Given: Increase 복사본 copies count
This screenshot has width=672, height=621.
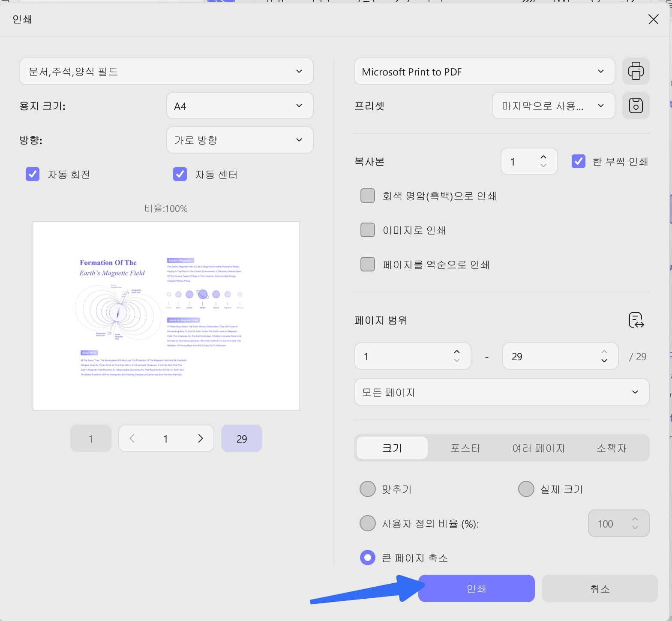Looking at the screenshot, I should [x=543, y=157].
